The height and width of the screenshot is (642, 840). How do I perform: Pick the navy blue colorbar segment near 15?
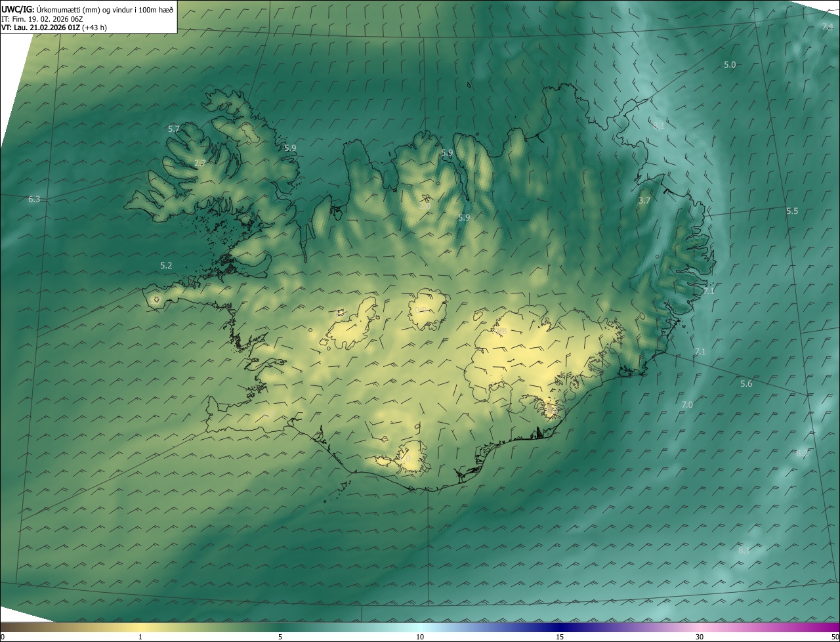point(560,627)
